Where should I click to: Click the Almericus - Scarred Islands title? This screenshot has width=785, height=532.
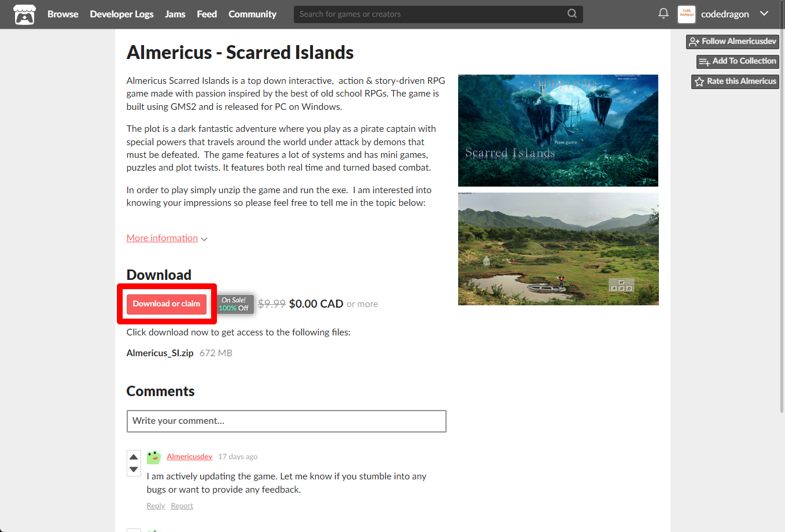tap(240, 53)
